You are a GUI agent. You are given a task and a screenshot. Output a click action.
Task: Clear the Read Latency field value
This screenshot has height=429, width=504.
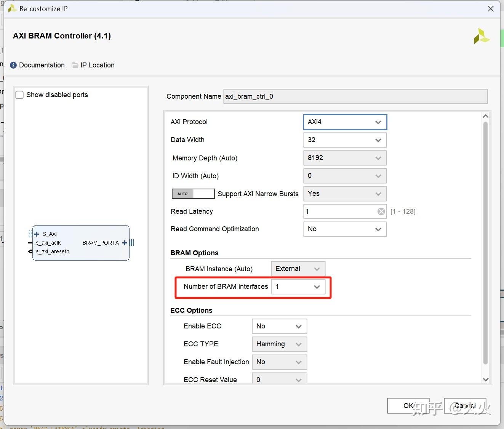pyautogui.click(x=381, y=211)
